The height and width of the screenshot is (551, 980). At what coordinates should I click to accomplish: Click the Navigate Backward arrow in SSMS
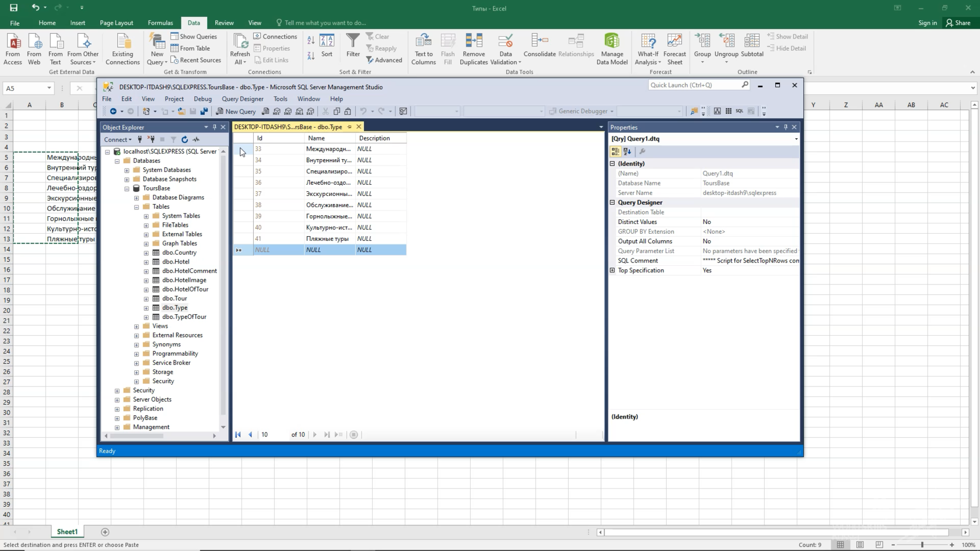[113, 111]
